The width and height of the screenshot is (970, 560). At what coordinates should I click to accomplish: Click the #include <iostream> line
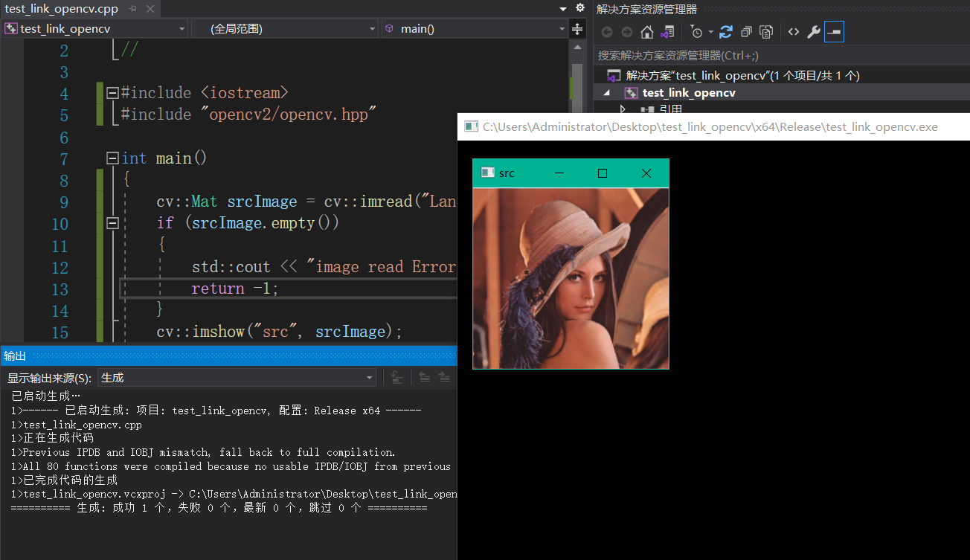click(x=205, y=93)
